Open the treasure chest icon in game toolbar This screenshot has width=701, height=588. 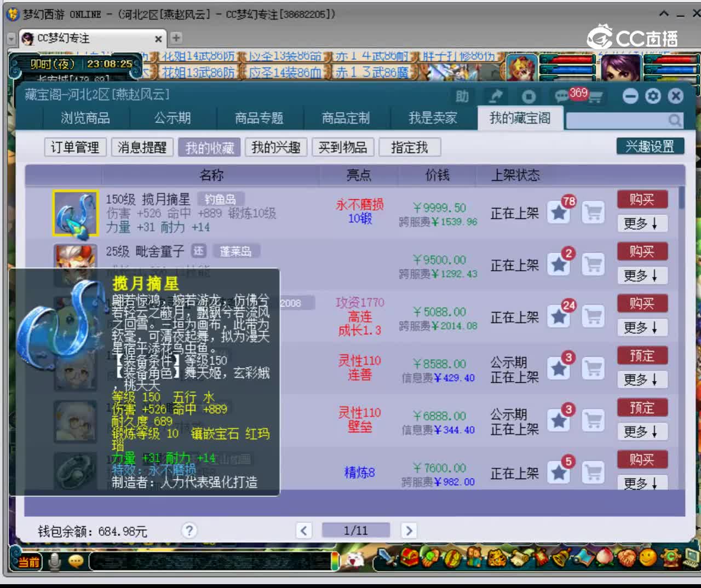pyautogui.click(x=409, y=558)
